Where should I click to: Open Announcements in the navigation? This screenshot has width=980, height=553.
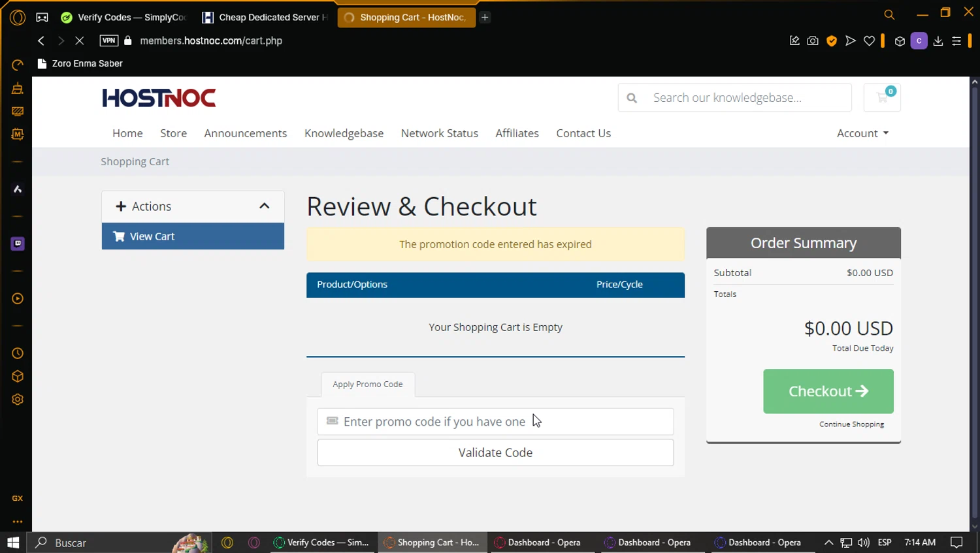point(246,133)
